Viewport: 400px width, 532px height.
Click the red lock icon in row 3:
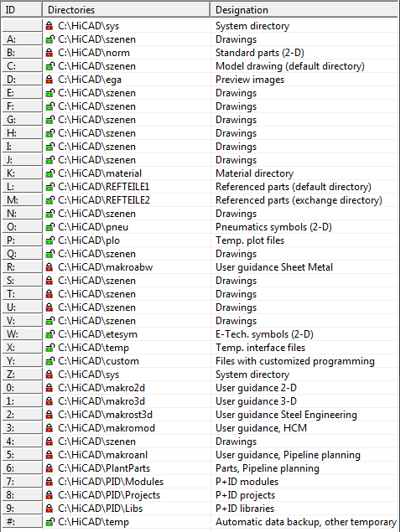coord(49,428)
